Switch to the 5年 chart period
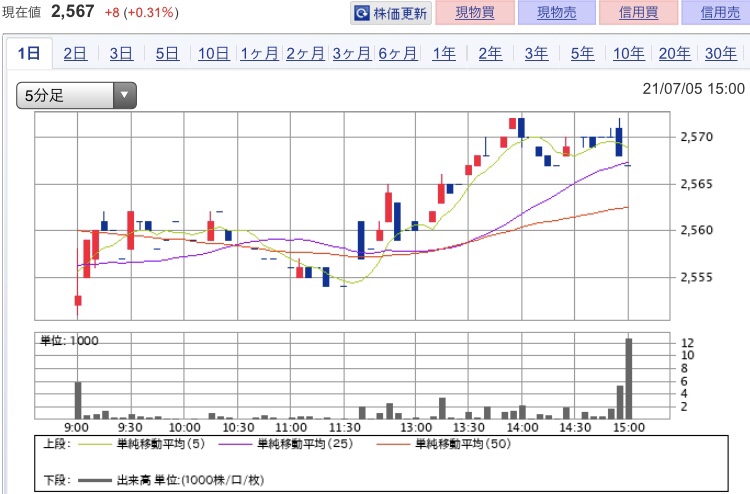This screenshot has width=750, height=494. tap(582, 54)
